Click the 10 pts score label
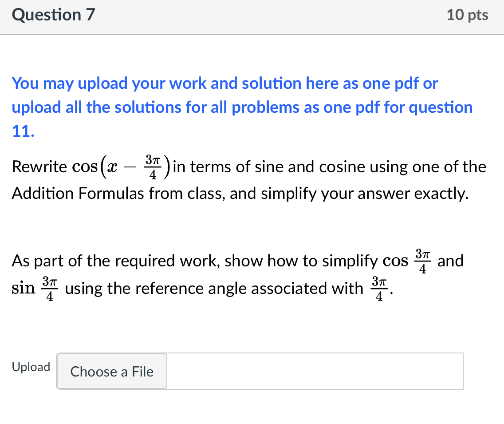This screenshot has width=504, height=424. [x=467, y=15]
